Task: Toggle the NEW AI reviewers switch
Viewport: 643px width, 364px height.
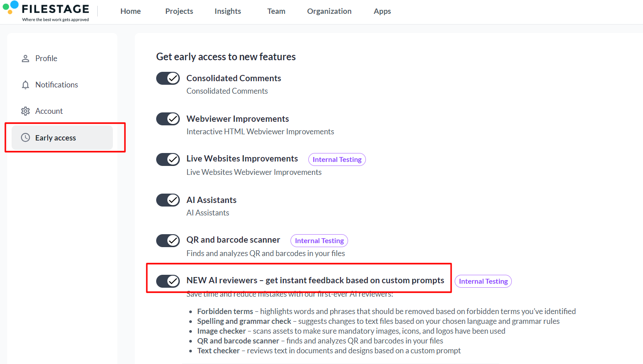Action: (x=168, y=281)
